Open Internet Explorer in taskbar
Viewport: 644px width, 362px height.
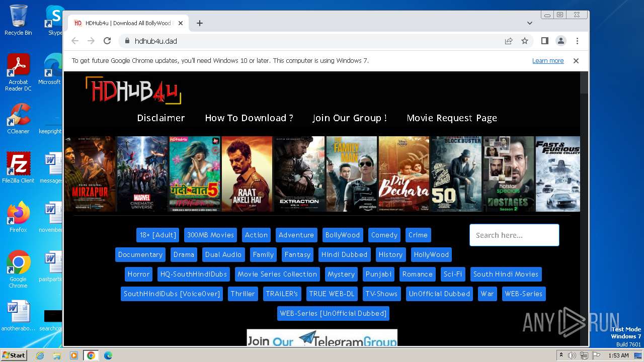pos(40,355)
